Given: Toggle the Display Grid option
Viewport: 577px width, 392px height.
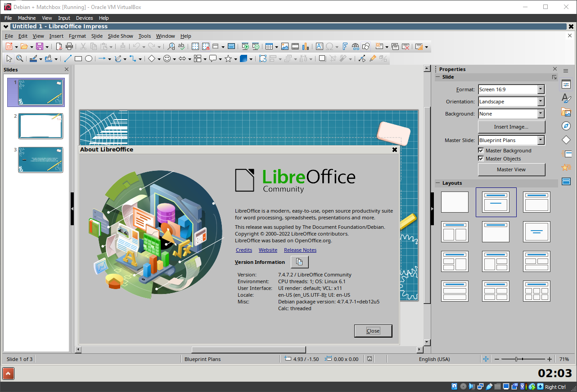Looking at the screenshot, I should point(195,46).
